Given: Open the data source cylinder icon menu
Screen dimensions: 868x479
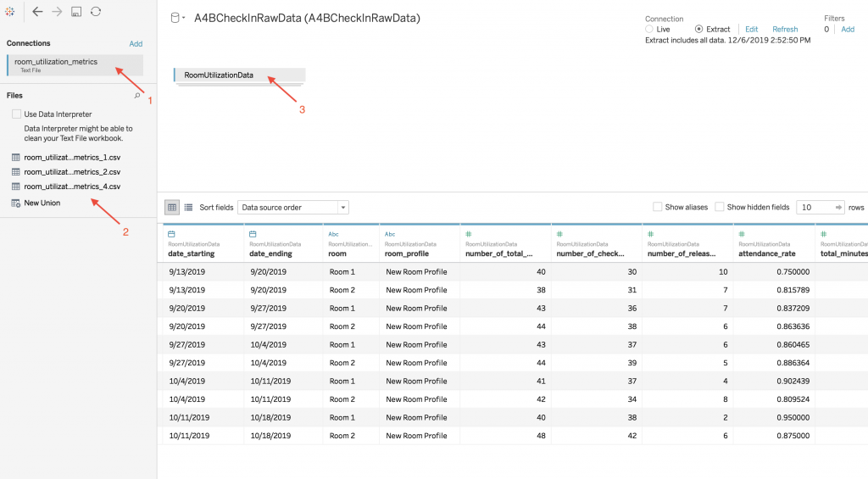Looking at the screenshot, I should pyautogui.click(x=177, y=18).
